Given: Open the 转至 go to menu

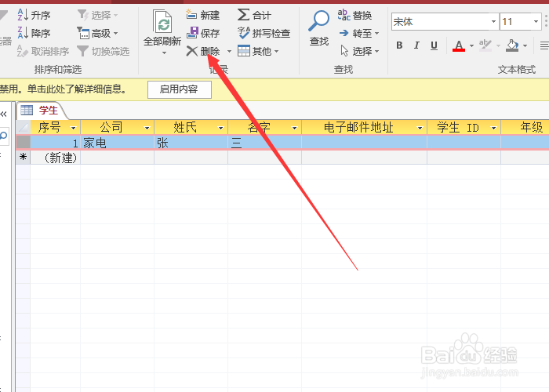Looking at the screenshot, I should (x=359, y=33).
